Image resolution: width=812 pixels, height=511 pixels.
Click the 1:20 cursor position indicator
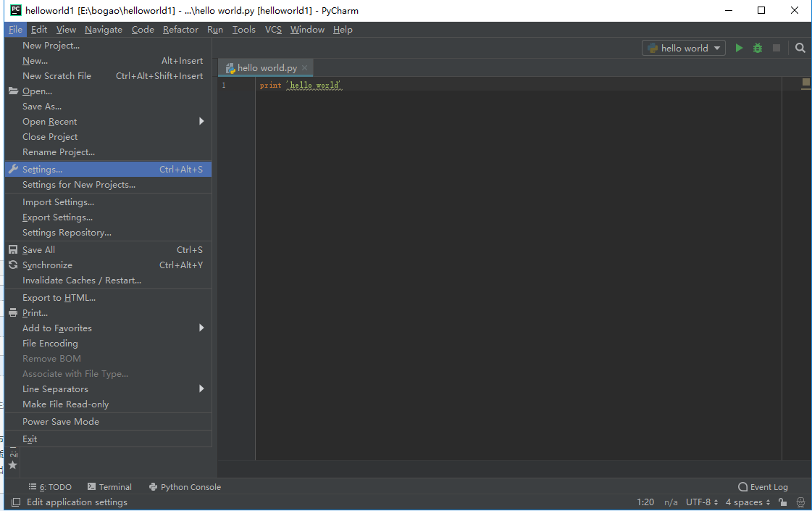coord(645,502)
